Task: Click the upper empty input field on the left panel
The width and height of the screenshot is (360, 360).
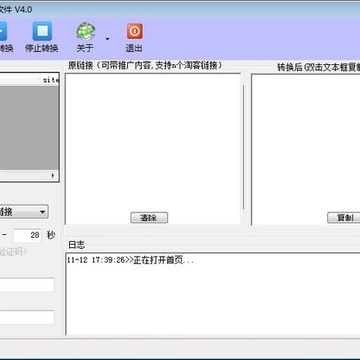Action: click(27, 285)
